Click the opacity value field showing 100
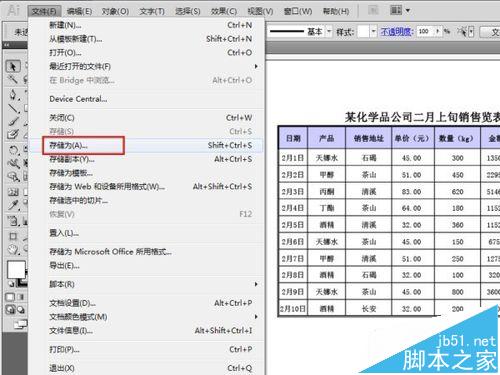The image size is (500, 375). tap(425, 31)
